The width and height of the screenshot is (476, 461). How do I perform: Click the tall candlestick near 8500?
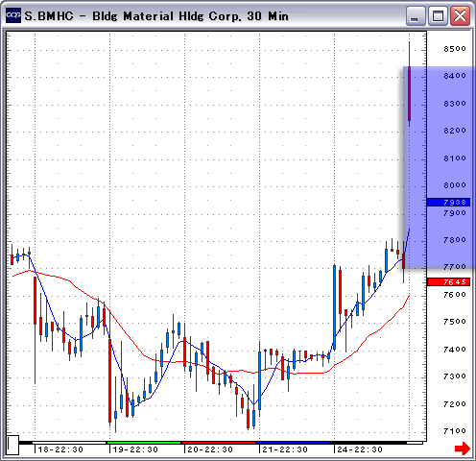[409, 84]
